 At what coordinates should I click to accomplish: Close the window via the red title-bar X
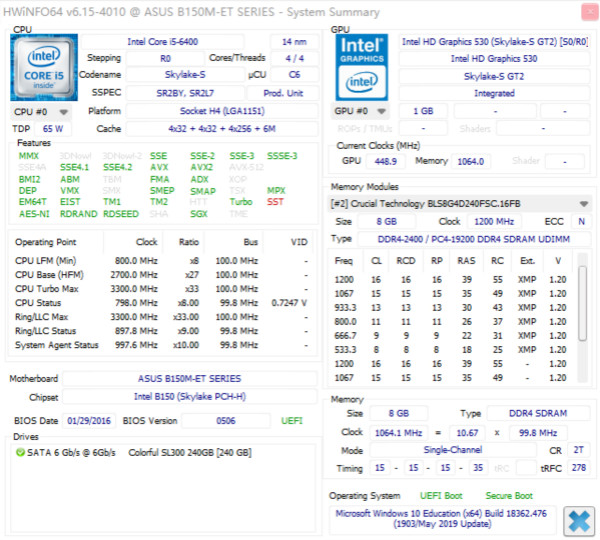[589, 12]
